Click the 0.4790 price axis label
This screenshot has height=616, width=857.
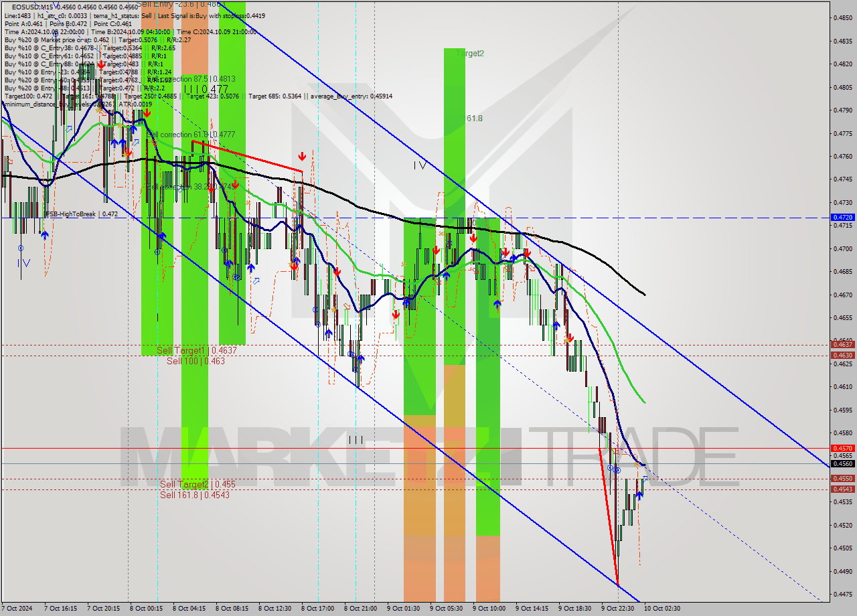point(843,110)
